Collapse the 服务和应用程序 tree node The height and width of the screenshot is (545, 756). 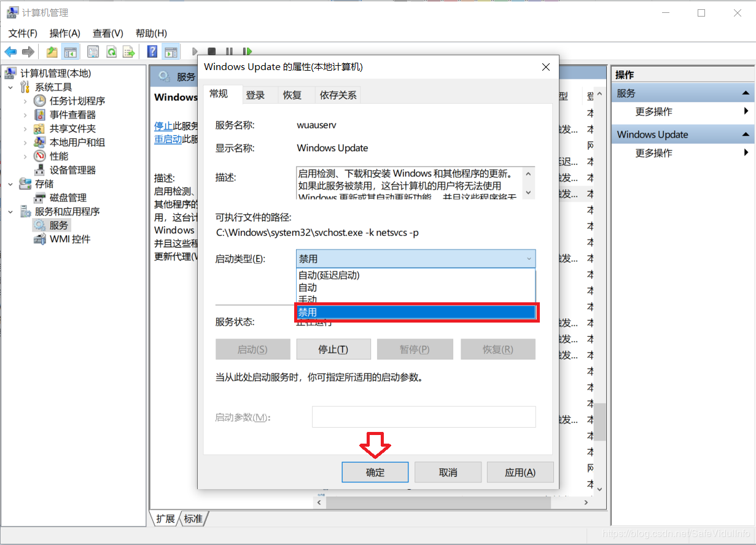(10, 211)
